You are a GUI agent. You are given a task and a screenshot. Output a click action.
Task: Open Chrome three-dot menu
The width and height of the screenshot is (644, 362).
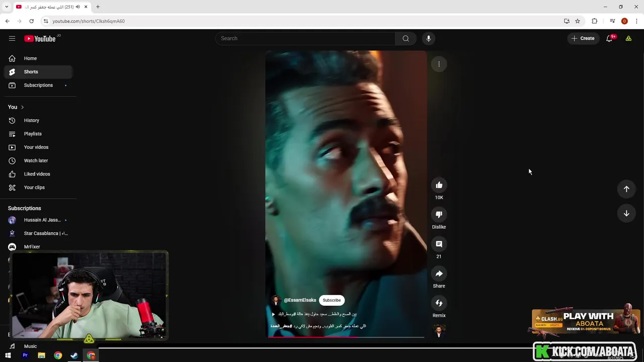click(x=637, y=21)
